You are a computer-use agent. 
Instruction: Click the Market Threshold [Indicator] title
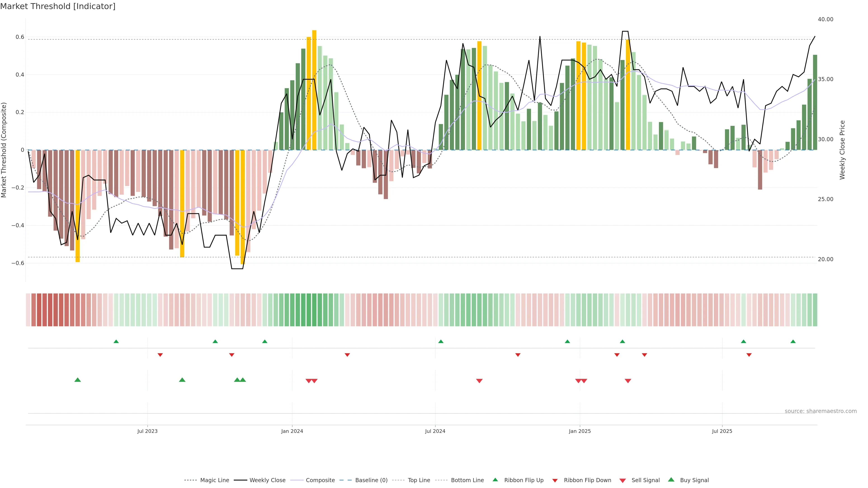pyautogui.click(x=58, y=6)
